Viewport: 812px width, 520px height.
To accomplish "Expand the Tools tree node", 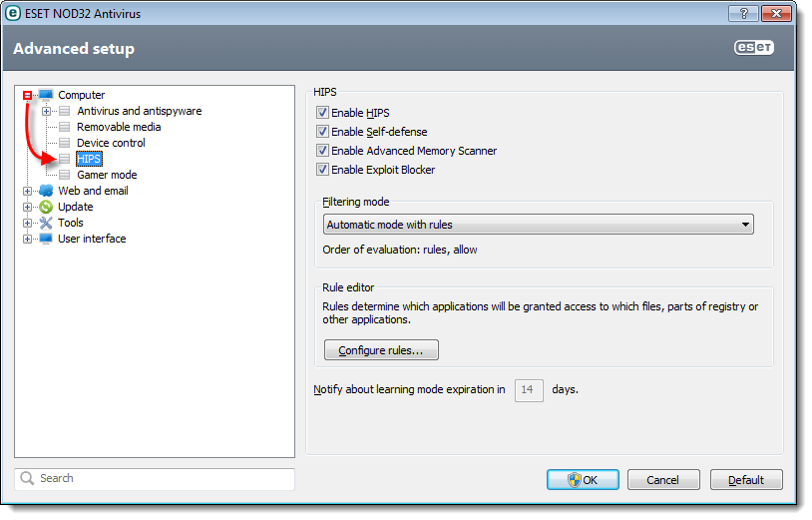I will click(x=28, y=224).
